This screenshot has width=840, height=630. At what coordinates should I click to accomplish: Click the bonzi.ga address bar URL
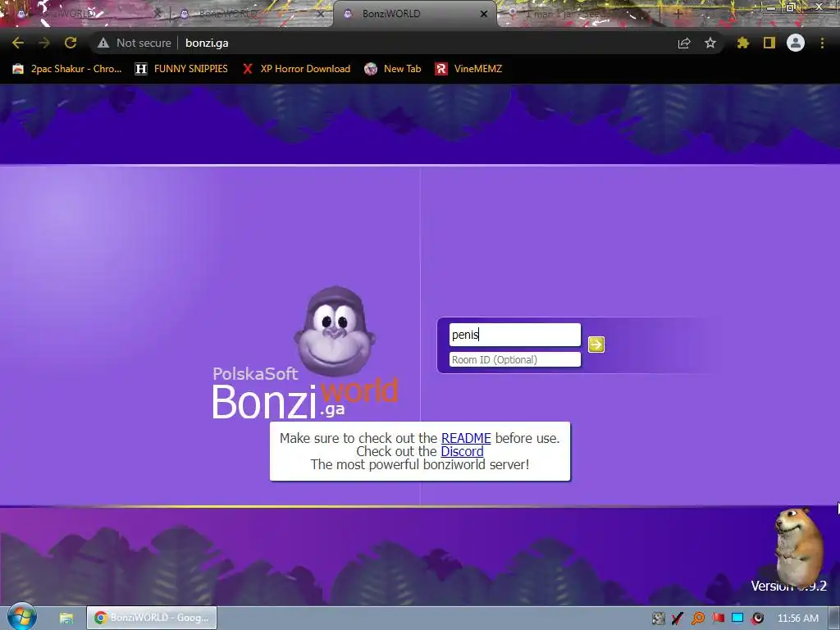pos(207,43)
